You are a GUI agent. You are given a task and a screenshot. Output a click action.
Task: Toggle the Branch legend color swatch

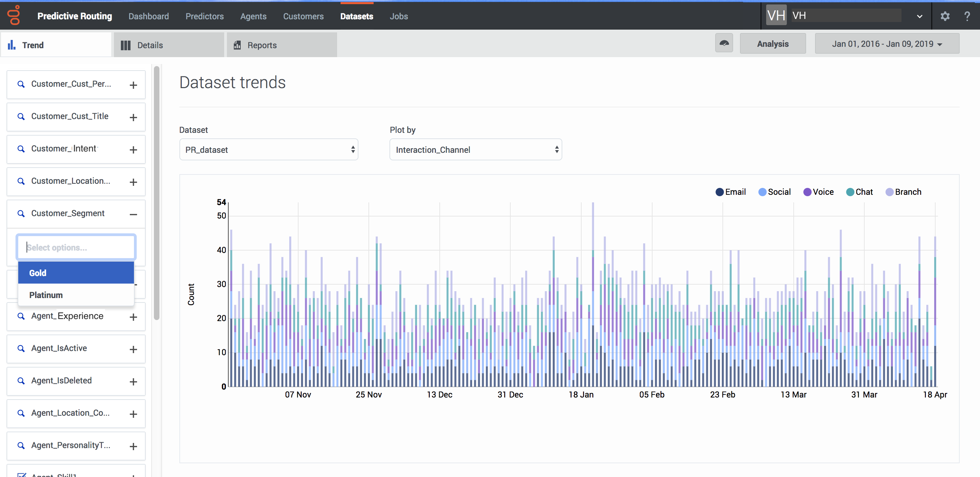pos(889,192)
